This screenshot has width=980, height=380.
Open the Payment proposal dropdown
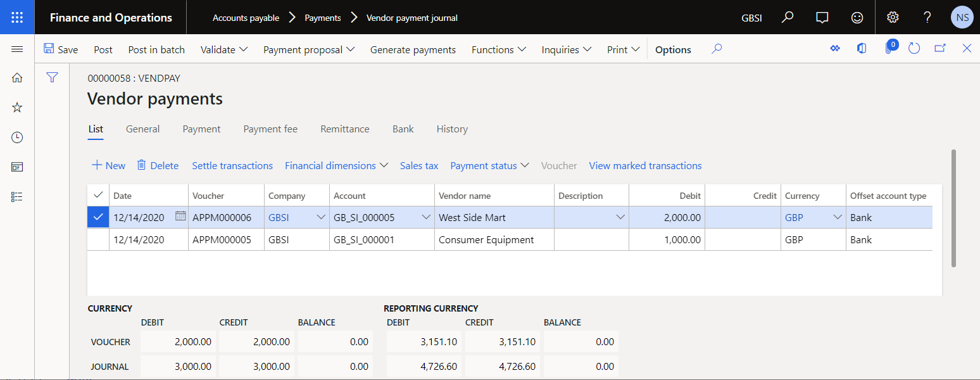click(x=309, y=49)
